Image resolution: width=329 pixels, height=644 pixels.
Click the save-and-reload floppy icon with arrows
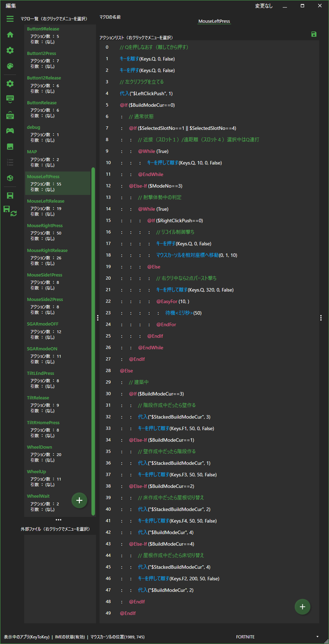point(10,211)
